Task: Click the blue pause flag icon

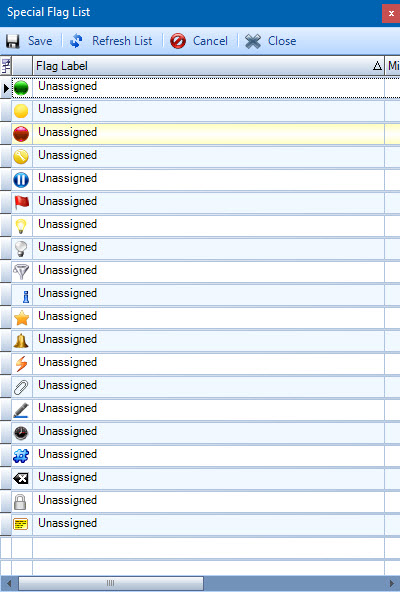Action: (21, 180)
